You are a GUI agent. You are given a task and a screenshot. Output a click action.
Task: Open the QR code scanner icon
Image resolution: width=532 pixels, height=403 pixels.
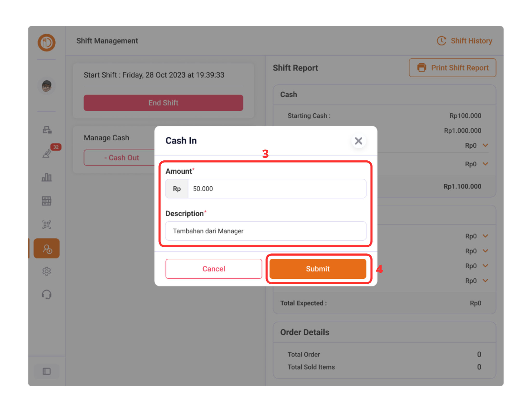pyautogui.click(x=47, y=224)
